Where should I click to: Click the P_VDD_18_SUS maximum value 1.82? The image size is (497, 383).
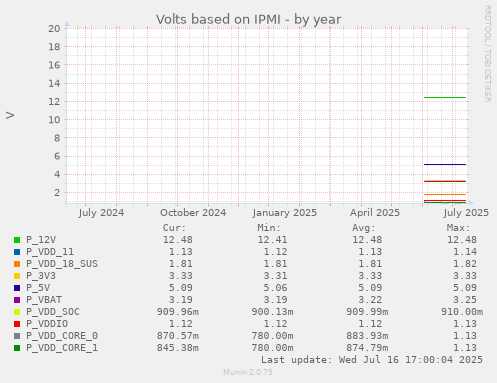[465, 264]
